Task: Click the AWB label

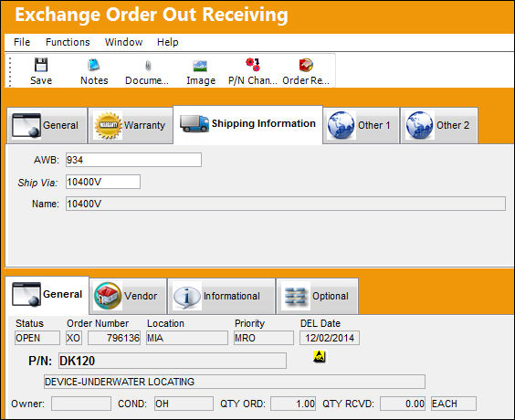Action: [47, 160]
